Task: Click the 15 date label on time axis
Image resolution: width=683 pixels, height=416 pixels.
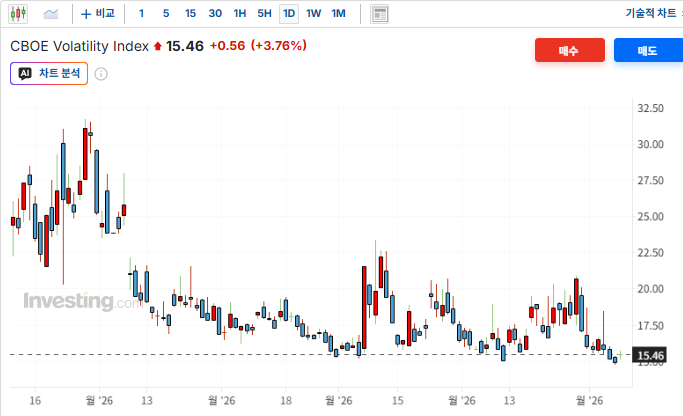Action: click(397, 400)
